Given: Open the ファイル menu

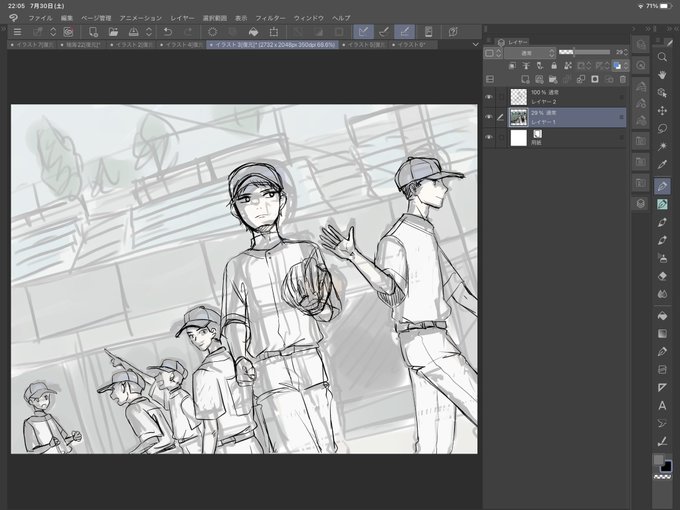Looking at the screenshot, I should (40, 18).
